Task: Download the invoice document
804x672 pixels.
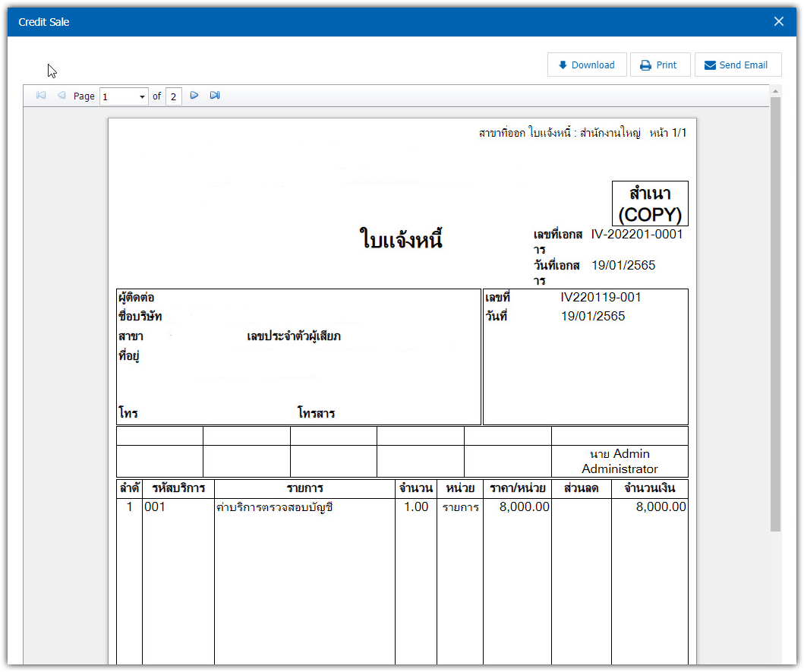Action: point(586,65)
